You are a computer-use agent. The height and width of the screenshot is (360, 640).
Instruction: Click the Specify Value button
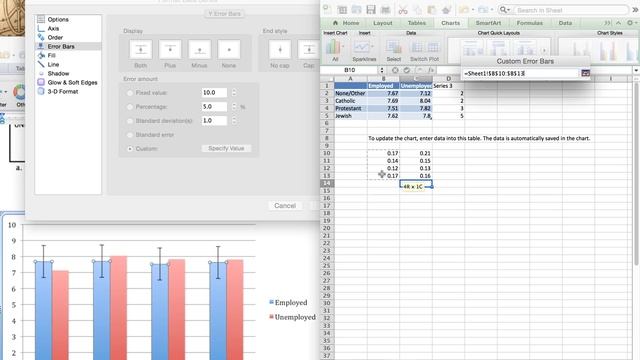point(226,148)
